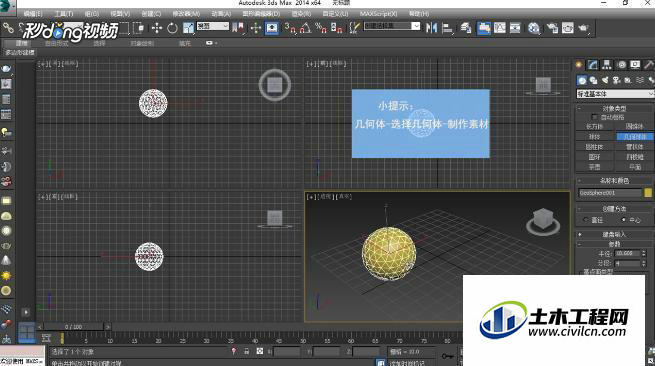This screenshot has height=366, width=655.
Task: Open the Hierarchy command panel tab
Action: click(607, 64)
